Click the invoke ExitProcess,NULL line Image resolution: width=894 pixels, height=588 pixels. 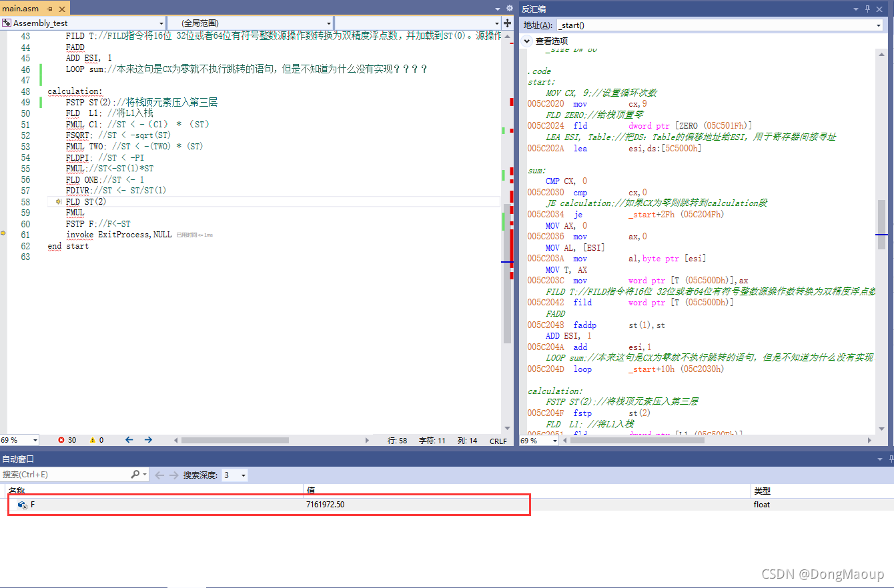[119, 235]
